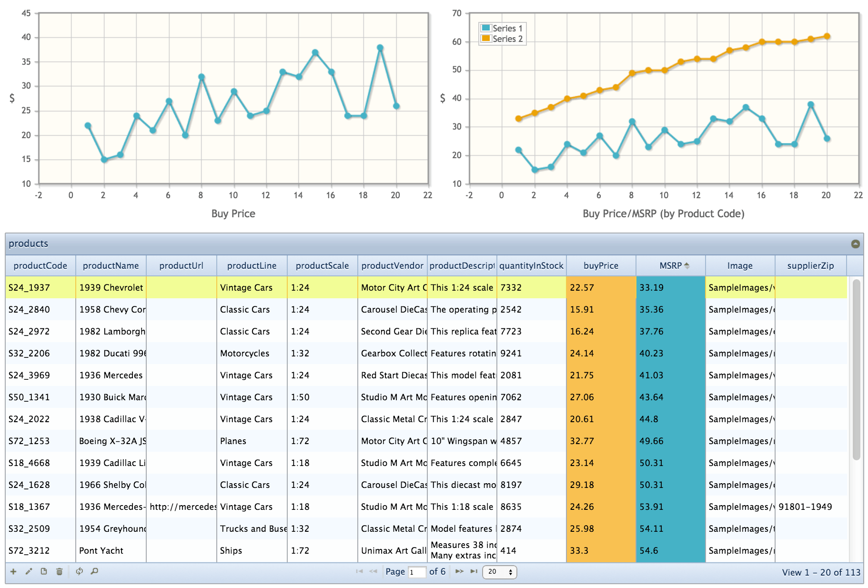Viewport: 868px width, 588px height.
Task: Click the edit selected row pencil icon
Action: point(29,571)
